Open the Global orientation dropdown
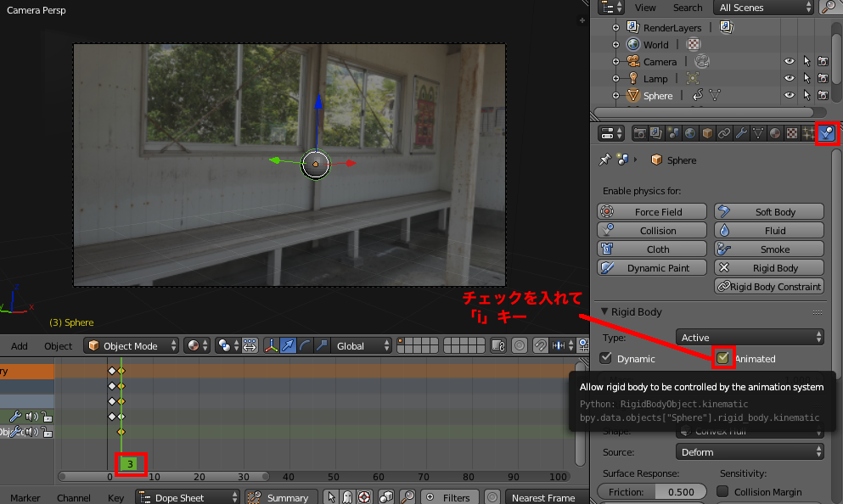The height and width of the screenshot is (504, 843). (x=361, y=345)
